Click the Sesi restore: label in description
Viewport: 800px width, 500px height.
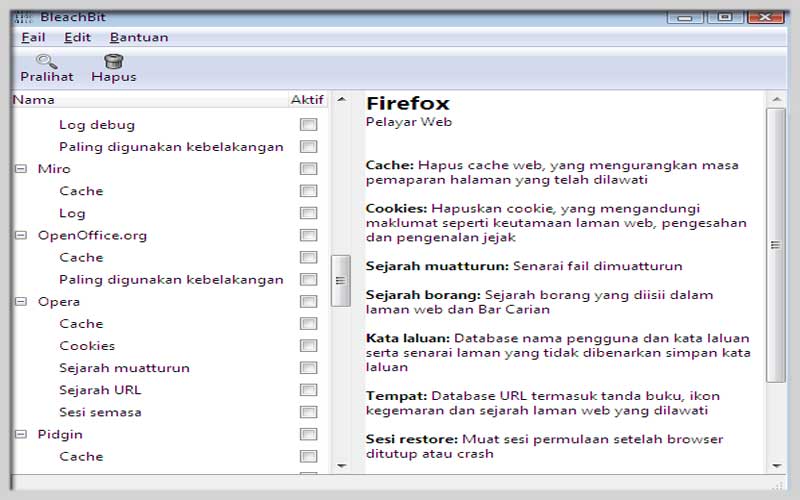tap(412, 439)
